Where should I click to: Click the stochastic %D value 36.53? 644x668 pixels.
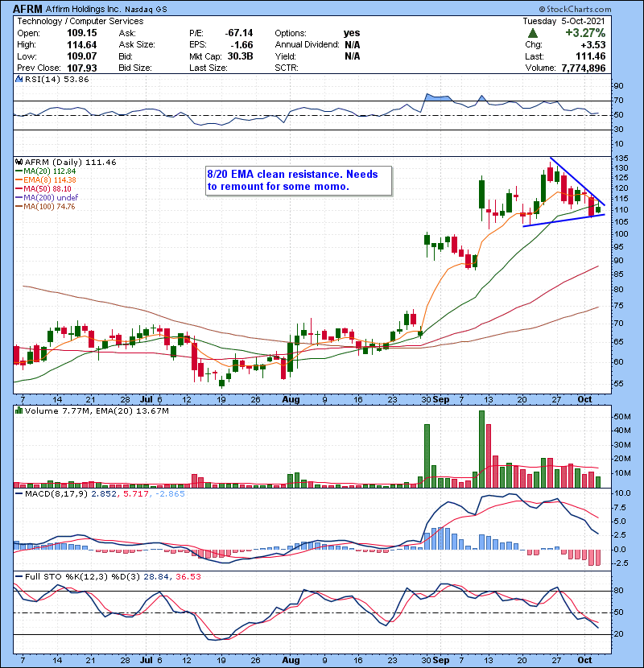[x=188, y=577]
